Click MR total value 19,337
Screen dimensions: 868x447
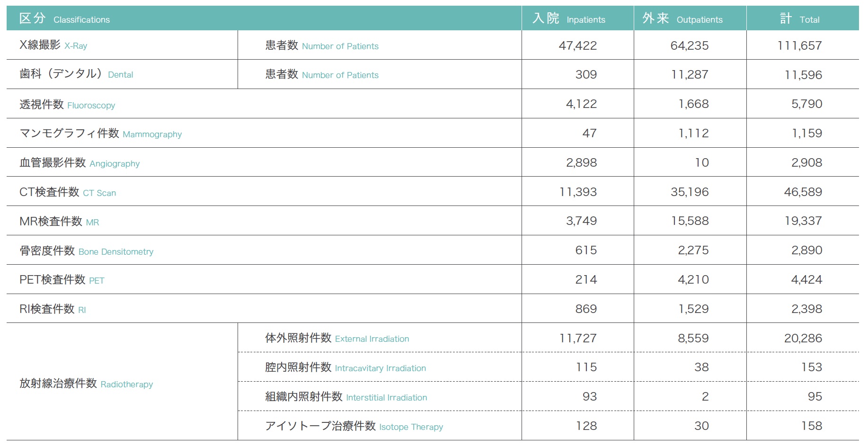803,221
